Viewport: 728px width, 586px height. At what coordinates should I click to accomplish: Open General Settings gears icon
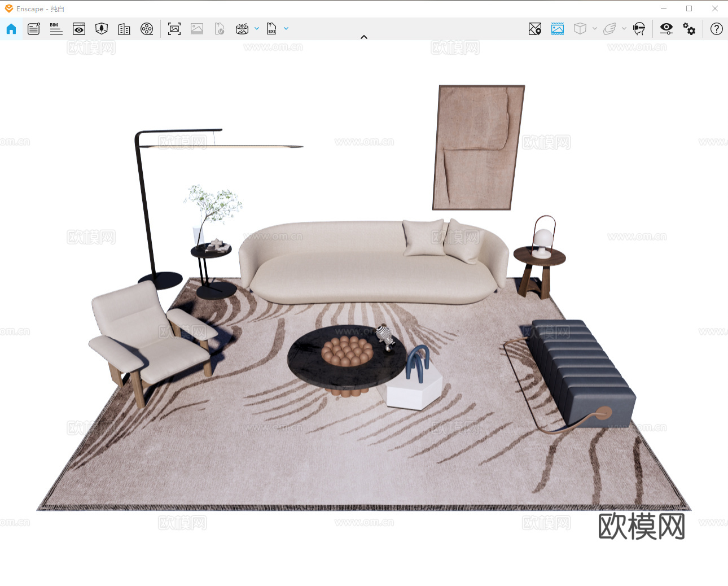[x=689, y=29]
